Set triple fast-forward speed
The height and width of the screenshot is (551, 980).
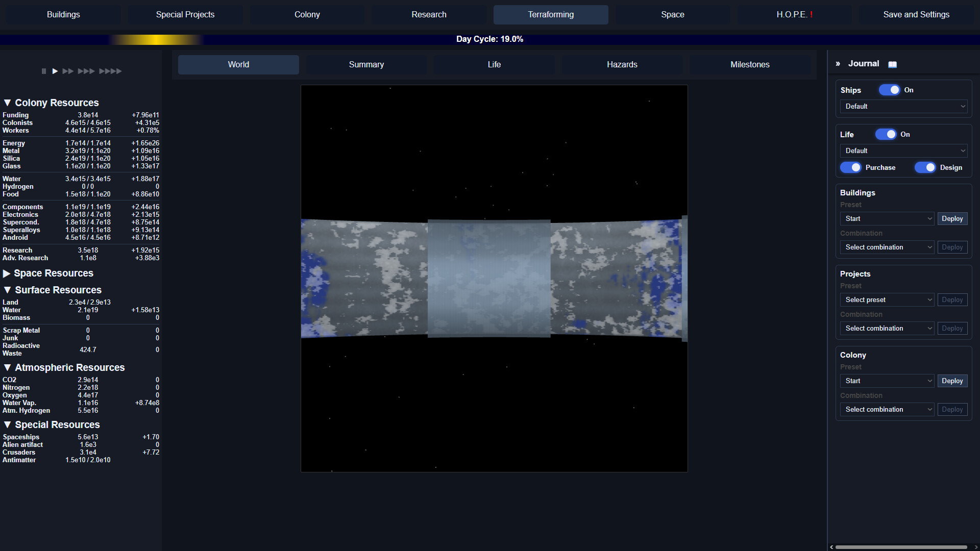point(86,71)
